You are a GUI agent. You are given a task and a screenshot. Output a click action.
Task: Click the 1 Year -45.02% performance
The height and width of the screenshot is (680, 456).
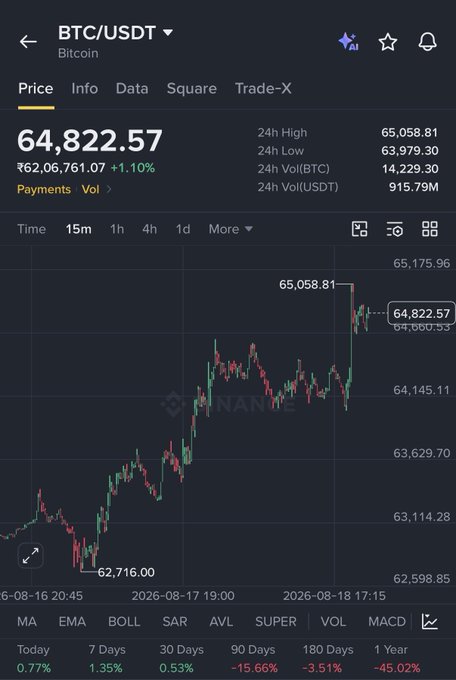(397, 658)
